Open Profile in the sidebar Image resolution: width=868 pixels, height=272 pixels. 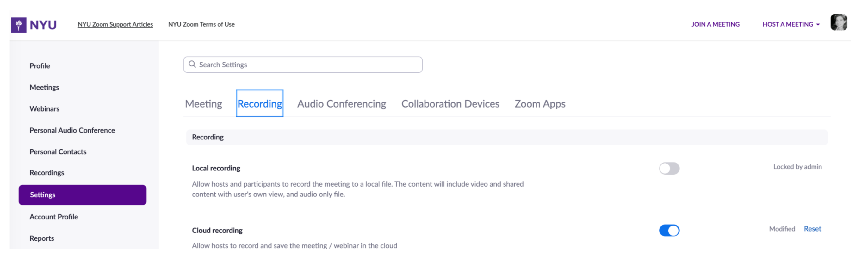click(40, 66)
